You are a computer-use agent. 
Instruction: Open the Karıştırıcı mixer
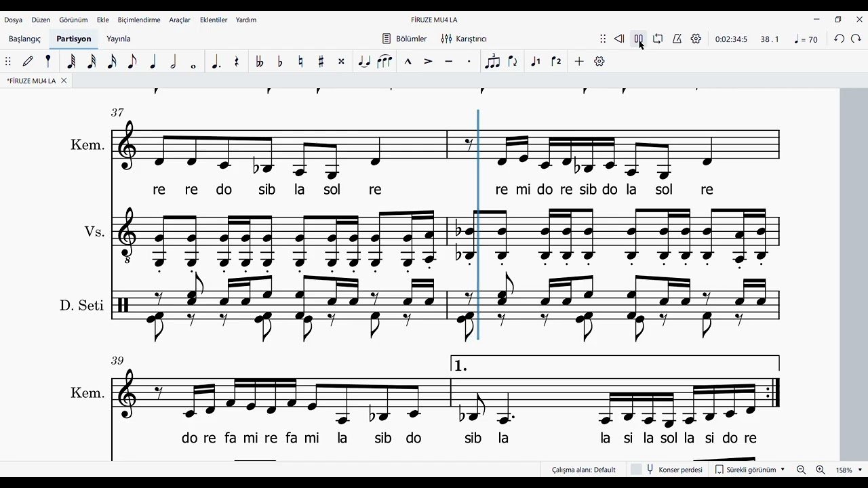464,39
